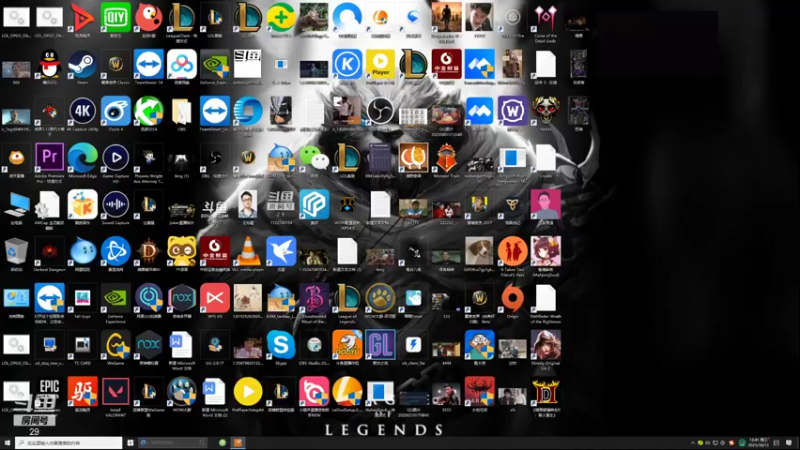Screen dimensions: 800x450
Task: Open the yellow PotPlayer icon labeled Player
Action: [380, 64]
